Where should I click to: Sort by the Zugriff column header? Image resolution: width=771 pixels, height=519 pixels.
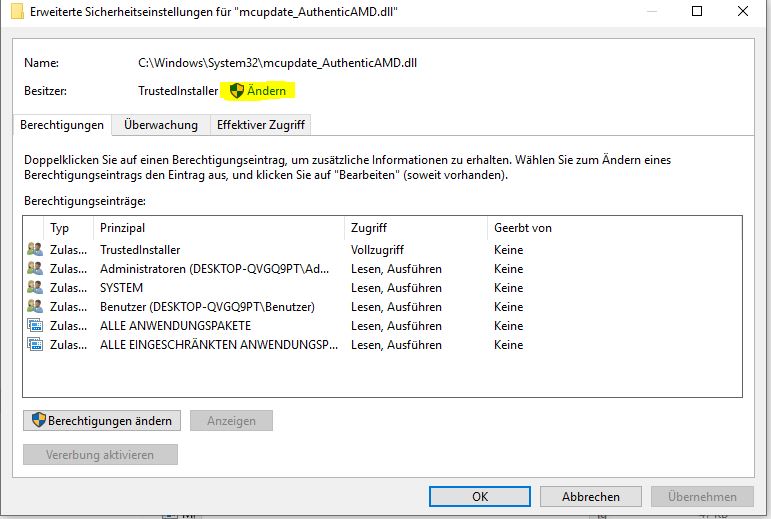click(416, 228)
